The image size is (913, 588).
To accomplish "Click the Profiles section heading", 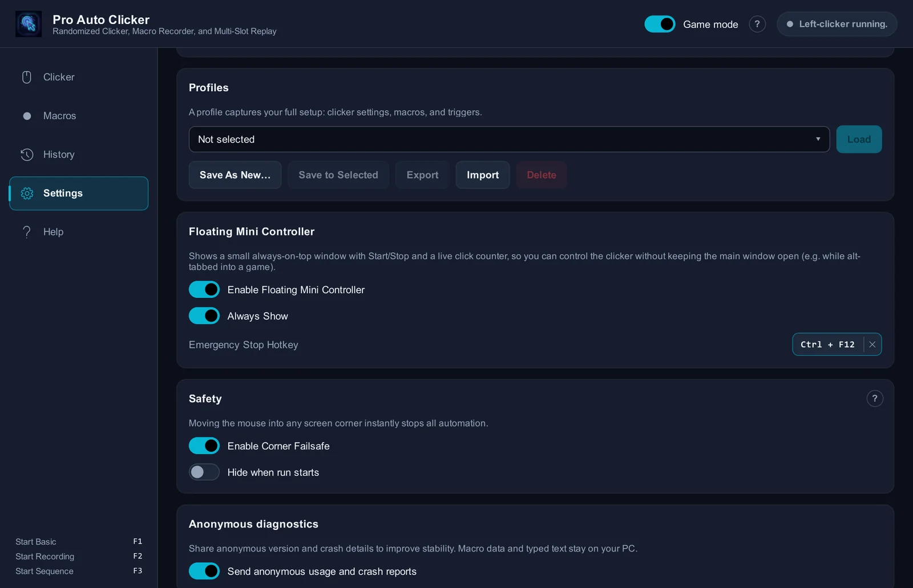I will tap(209, 88).
